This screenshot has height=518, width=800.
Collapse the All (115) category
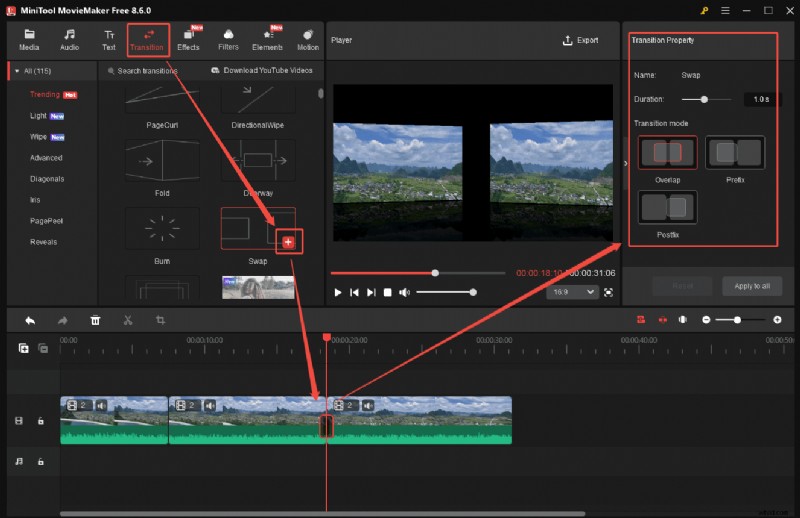click(x=17, y=71)
